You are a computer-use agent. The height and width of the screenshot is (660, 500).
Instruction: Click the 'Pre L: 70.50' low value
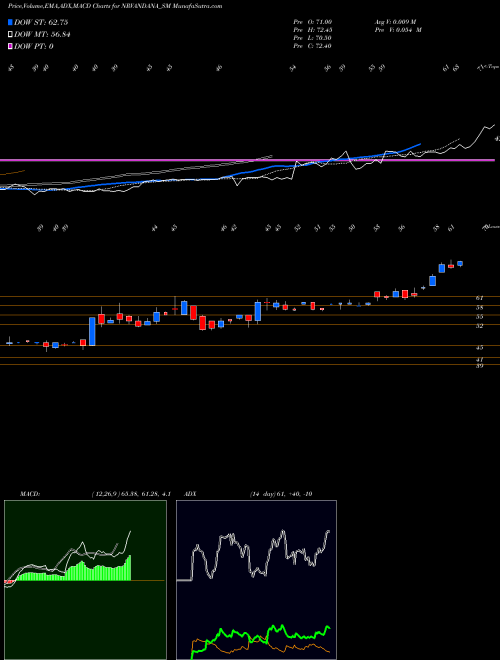pos(312,38)
